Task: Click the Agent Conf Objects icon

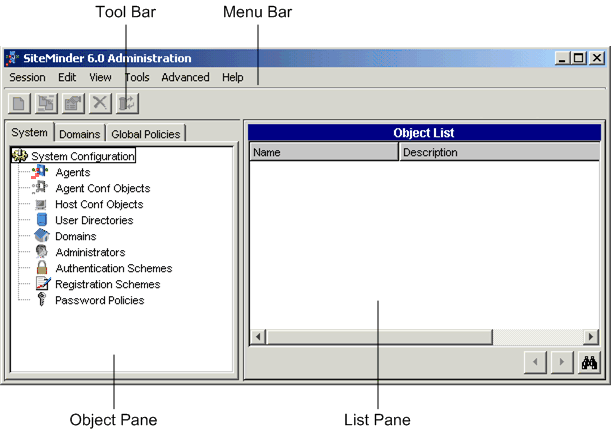Action: coord(40,188)
